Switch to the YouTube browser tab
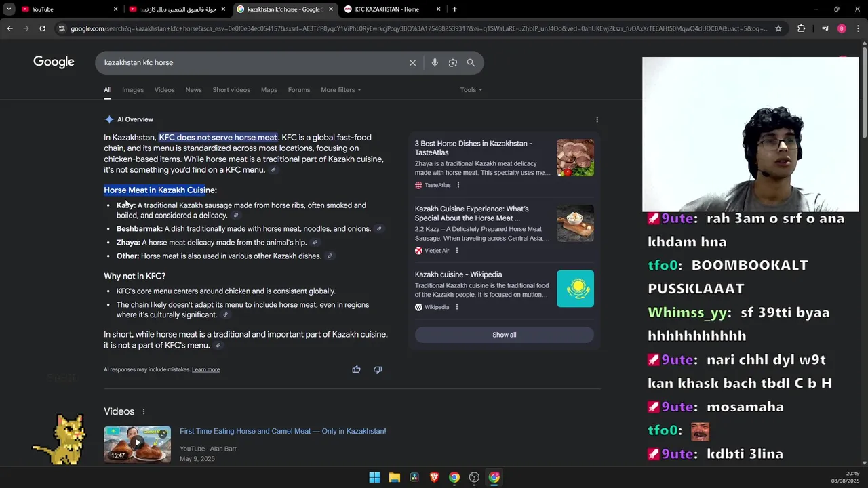Viewport: 868px width, 488px height. tap(68, 9)
